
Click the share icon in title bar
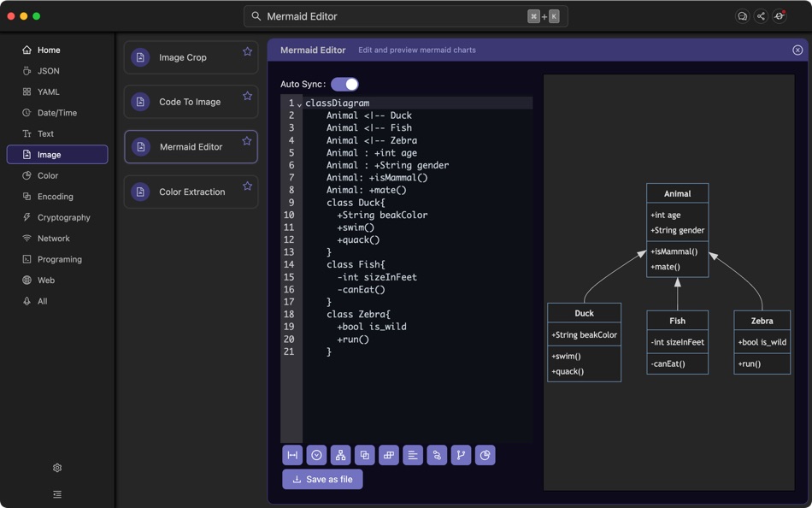[761, 16]
